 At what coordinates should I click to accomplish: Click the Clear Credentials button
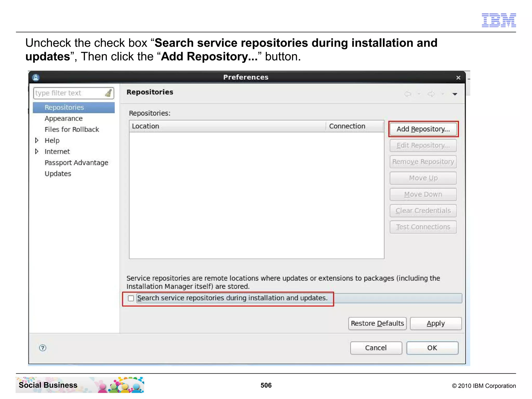click(x=423, y=211)
